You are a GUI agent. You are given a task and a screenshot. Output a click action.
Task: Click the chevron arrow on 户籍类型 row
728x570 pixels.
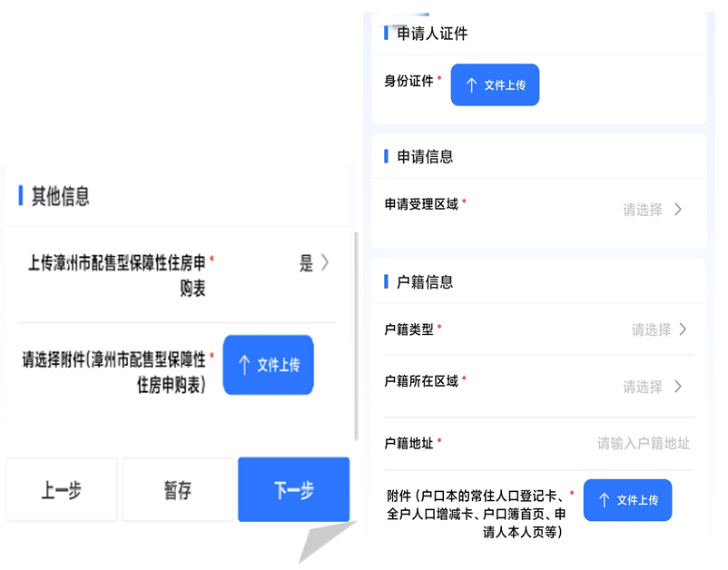(684, 329)
